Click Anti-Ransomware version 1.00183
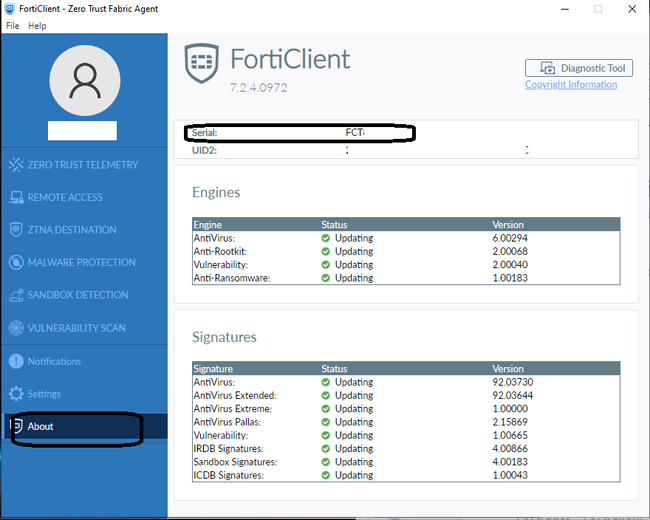The height and width of the screenshot is (520, 650). 510,278
